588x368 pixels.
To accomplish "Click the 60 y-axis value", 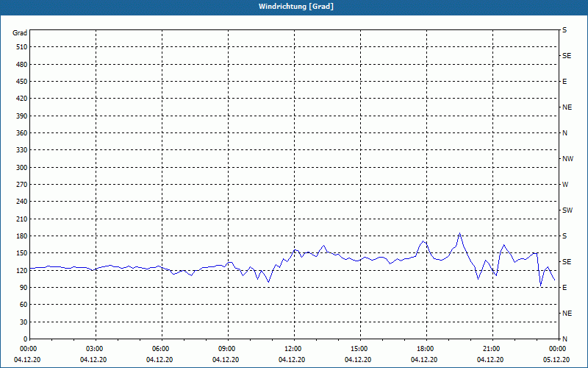I will pyautogui.click(x=24, y=304).
